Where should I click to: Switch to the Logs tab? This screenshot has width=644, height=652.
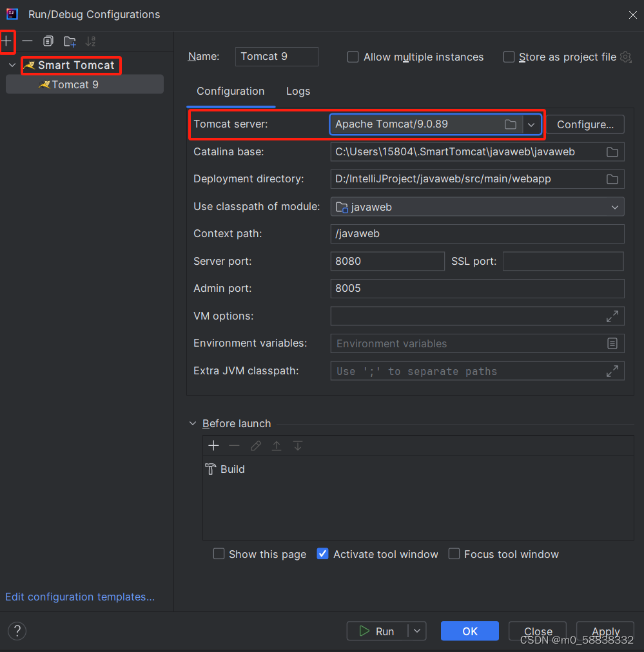298,91
